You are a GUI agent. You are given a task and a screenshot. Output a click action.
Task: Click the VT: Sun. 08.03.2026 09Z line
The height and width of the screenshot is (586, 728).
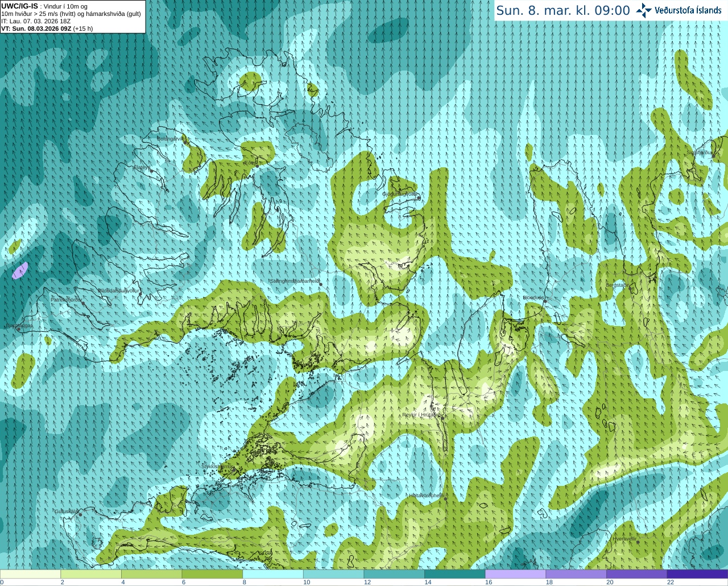pos(47,28)
